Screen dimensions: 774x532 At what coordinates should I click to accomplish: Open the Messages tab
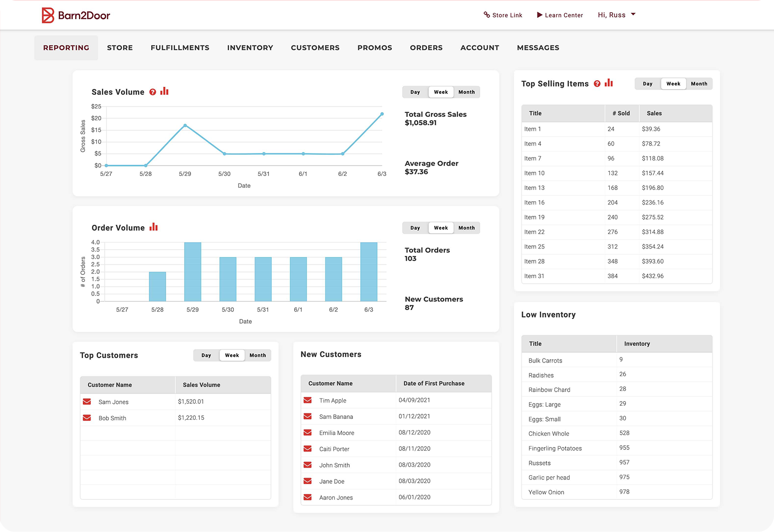click(x=538, y=48)
